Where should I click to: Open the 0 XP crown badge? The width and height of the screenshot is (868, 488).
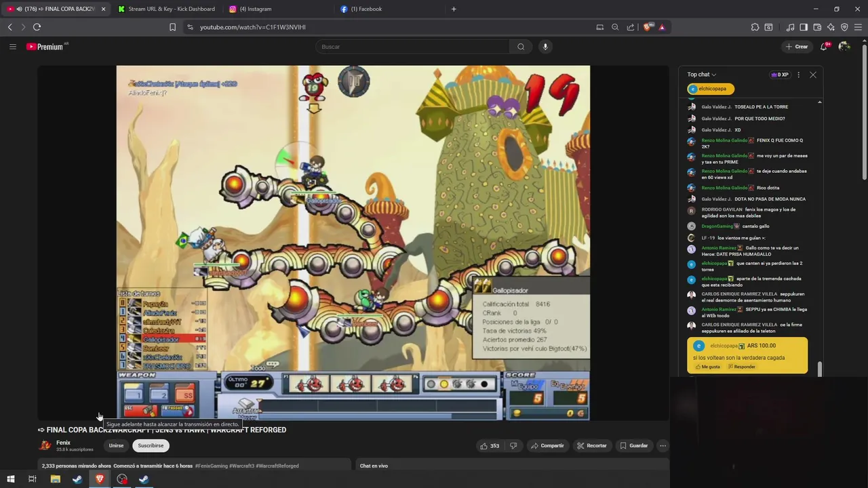780,75
